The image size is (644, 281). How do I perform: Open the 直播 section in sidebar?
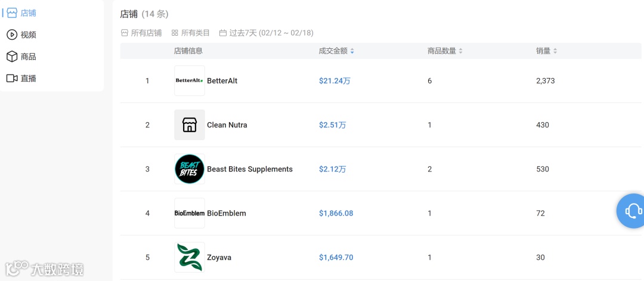tap(22, 79)
